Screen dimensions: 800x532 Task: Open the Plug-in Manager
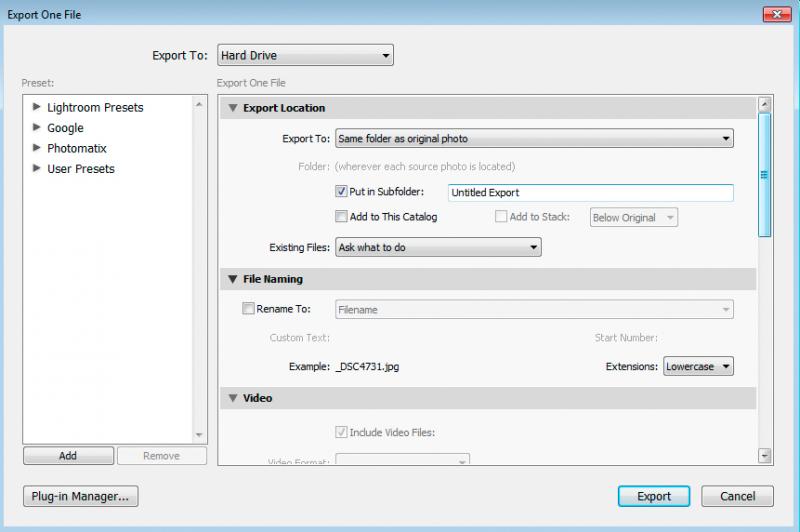click(x=81, y=496)
